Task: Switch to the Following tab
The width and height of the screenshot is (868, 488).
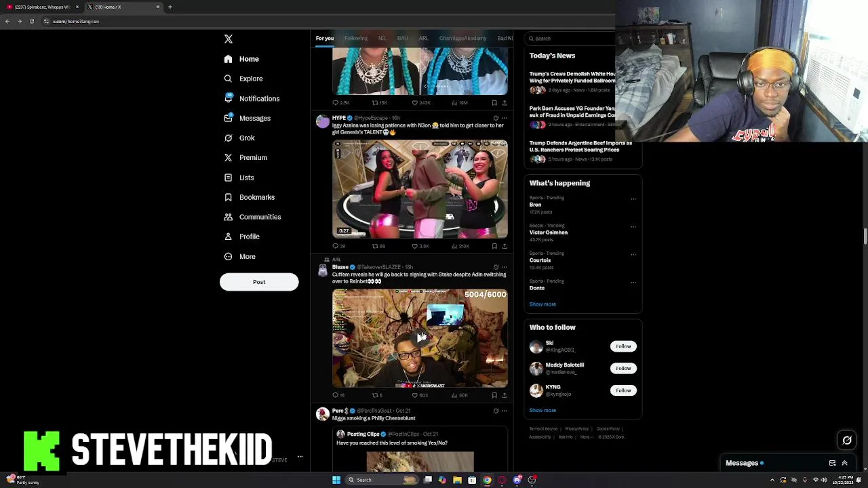Action: pyautogui.click(x=356, y=38)
